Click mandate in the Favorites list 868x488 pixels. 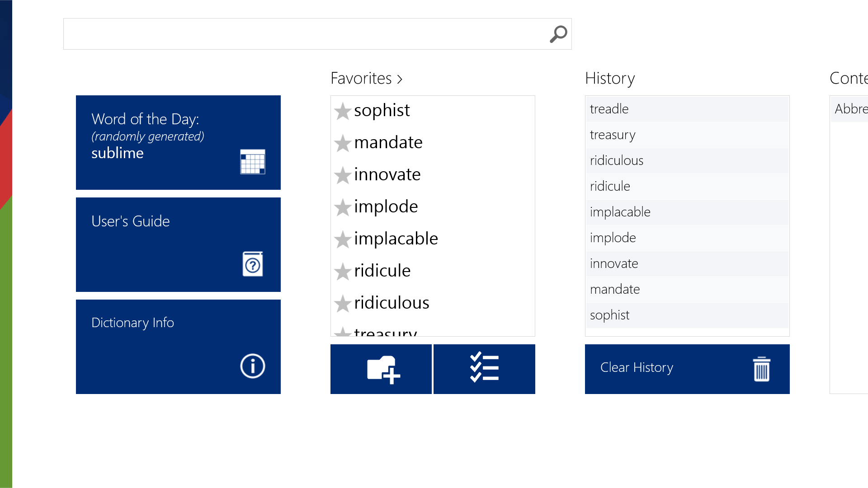point(388,142)
